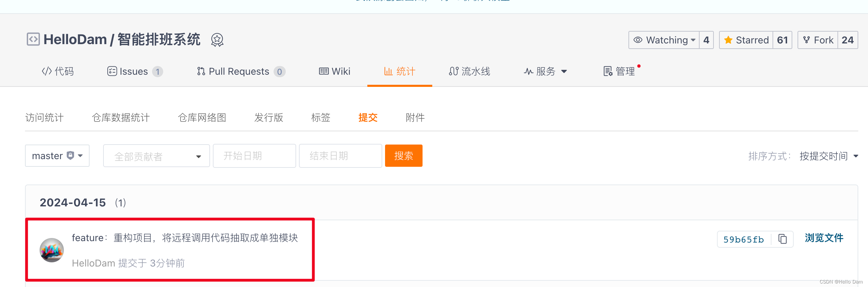Toggle the Watching eye dropdown
868x287 pixels.
coord(664,40)
